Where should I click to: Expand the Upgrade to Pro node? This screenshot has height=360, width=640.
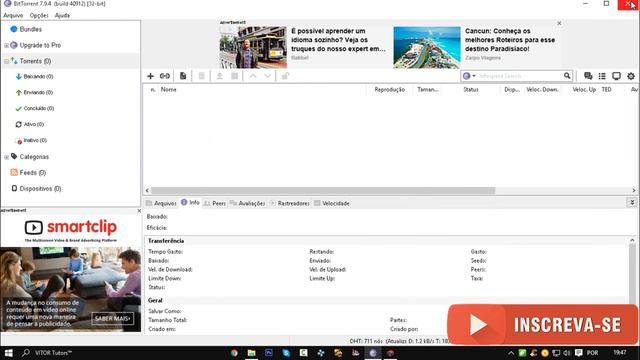(6, 45)
